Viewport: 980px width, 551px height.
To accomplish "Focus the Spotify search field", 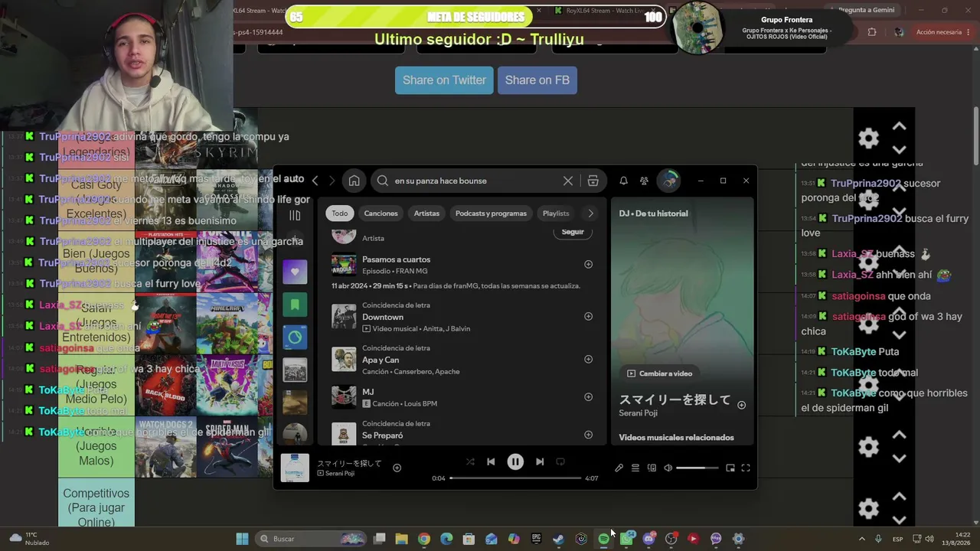I will pyautogui.click(x=477, y=181).
